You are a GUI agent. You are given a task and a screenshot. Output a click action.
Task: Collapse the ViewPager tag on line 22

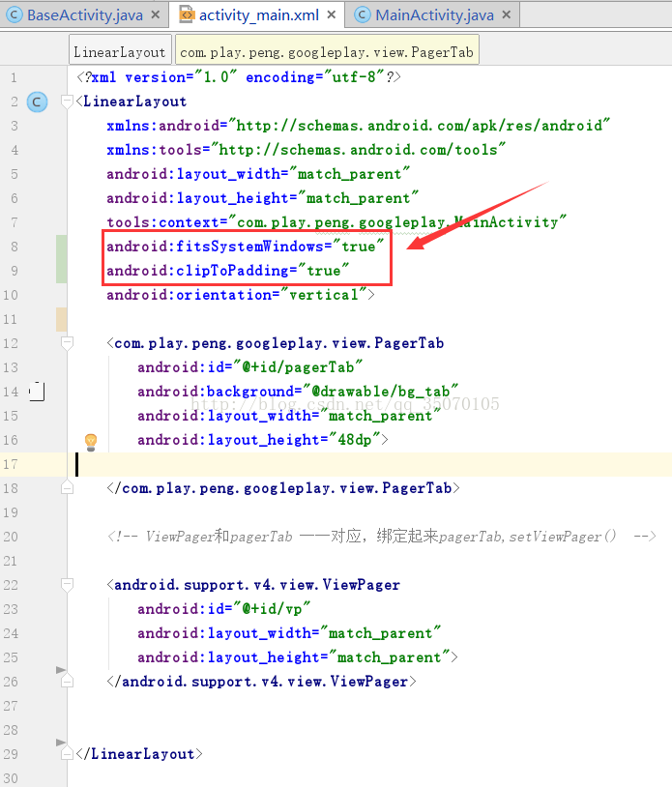point(67,585)
